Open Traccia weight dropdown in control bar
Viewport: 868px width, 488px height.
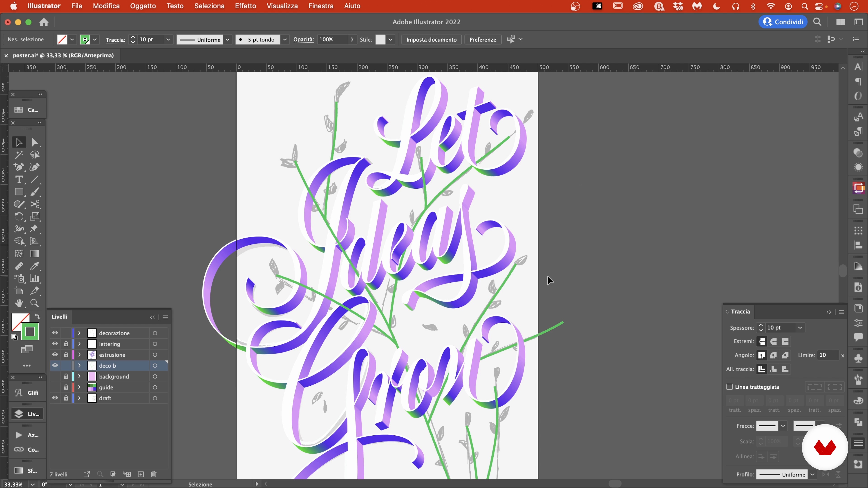tap(168, 39)
